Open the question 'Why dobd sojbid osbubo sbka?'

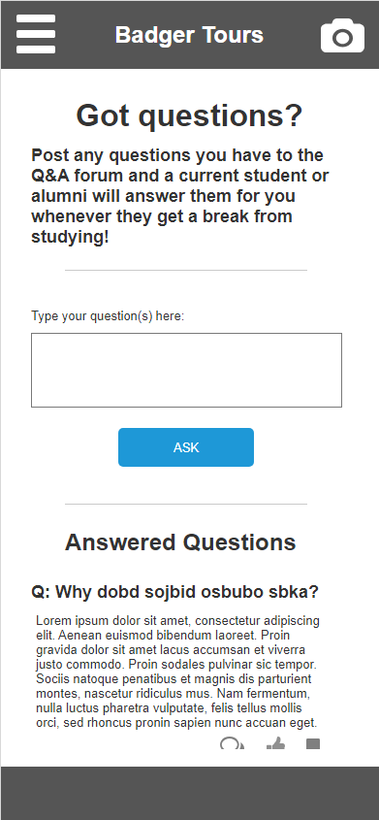175,592
